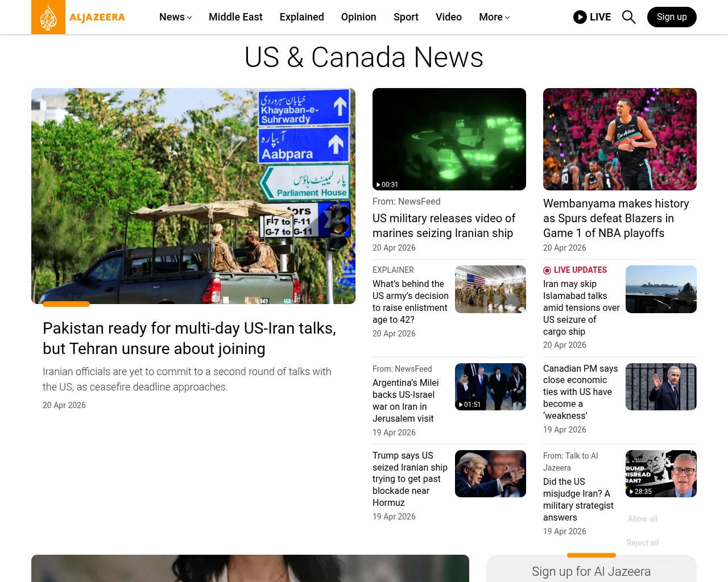Screen dimensions: 728x582
Task: Open the Middle East section
Action: click(x=235, y=17)
